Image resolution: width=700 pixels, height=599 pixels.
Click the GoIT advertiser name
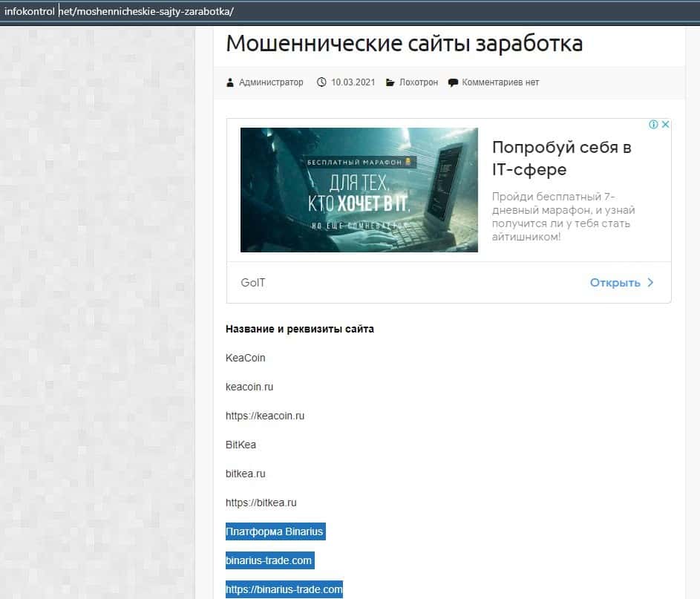[253, 283]
